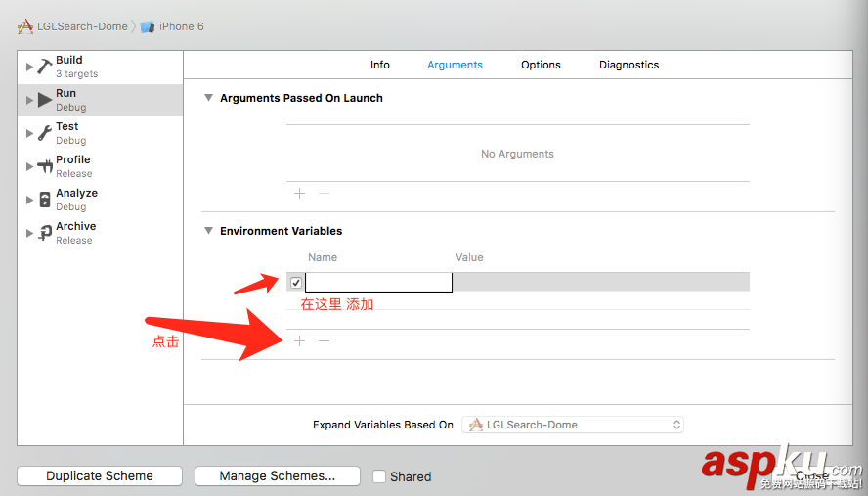Remove environment variable with minus
Image resolution: width=868 pixels, height=496 pixels.
tap(324, 340)
